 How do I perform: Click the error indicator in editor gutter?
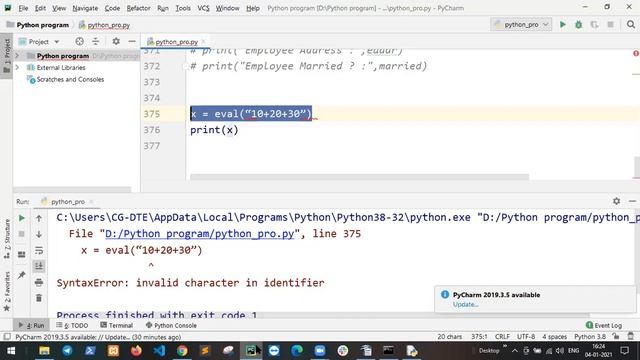[x=636, y=53]
